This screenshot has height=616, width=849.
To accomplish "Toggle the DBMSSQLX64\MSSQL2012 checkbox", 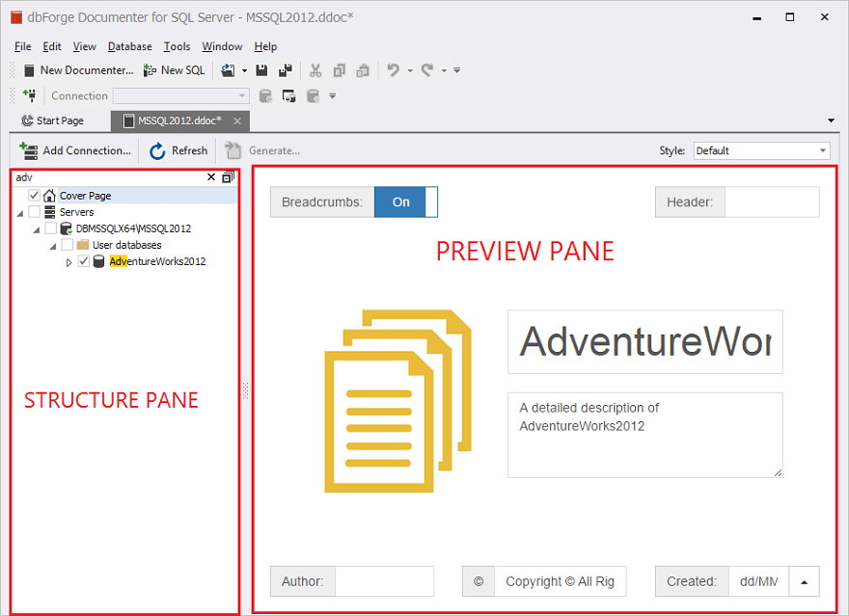I will [51, 228].
